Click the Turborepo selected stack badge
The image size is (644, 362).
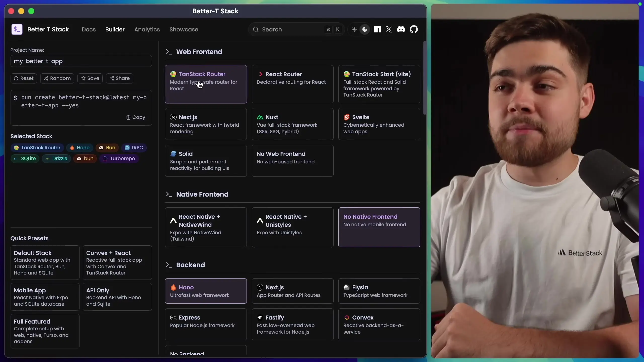tap(119, 159)
